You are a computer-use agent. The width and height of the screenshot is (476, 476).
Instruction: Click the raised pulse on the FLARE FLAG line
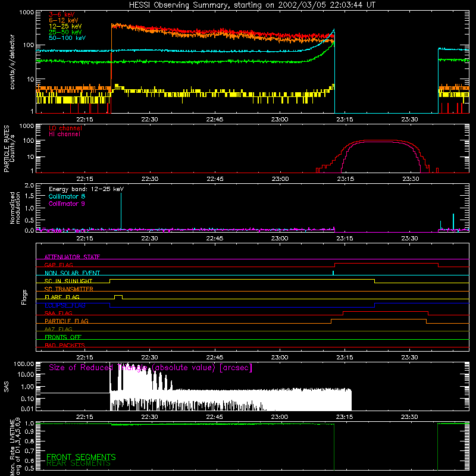118,296
